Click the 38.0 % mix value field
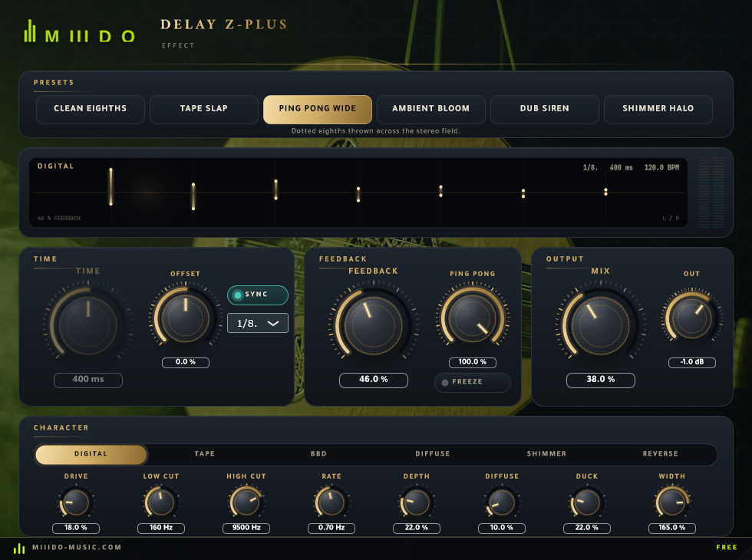The height and width of the screenshot is (560, 752). [600, 380]
